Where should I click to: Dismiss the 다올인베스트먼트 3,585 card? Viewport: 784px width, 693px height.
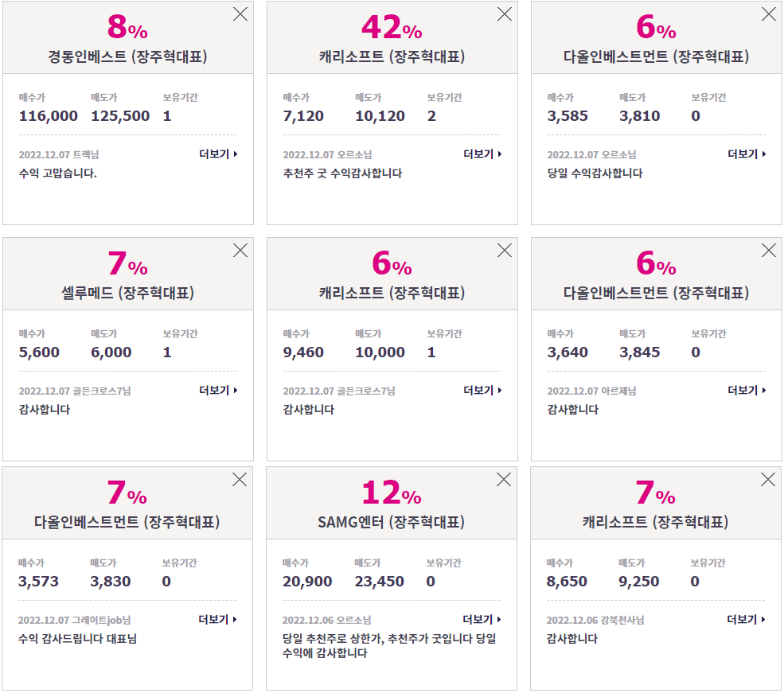tap(769, 14)
